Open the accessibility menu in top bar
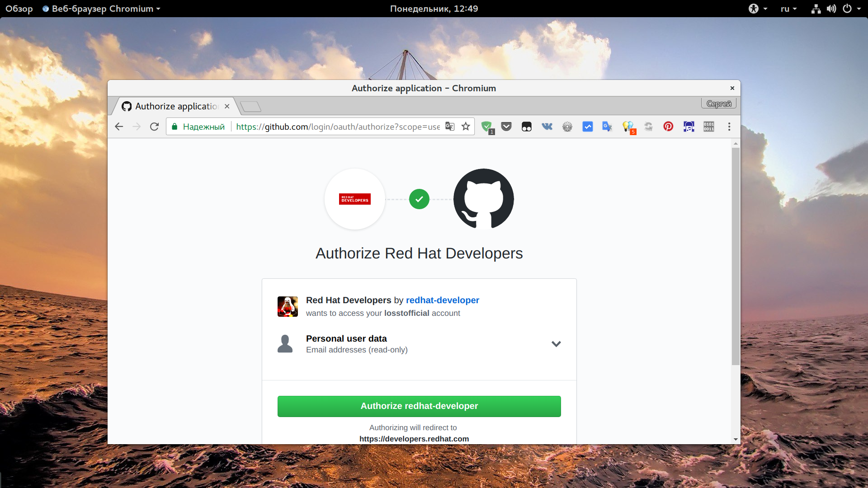868x488 pixels. click(757, 9)
